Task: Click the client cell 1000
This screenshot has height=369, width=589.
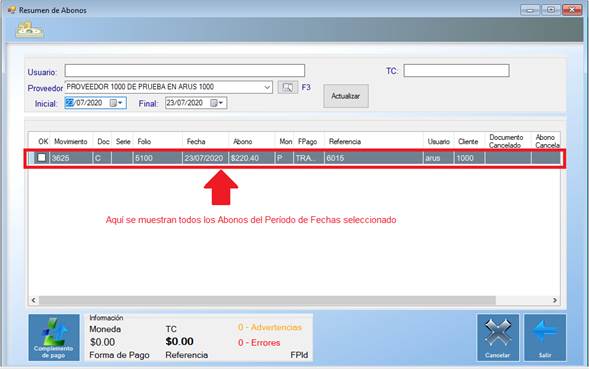Action: tap(470, 158)
